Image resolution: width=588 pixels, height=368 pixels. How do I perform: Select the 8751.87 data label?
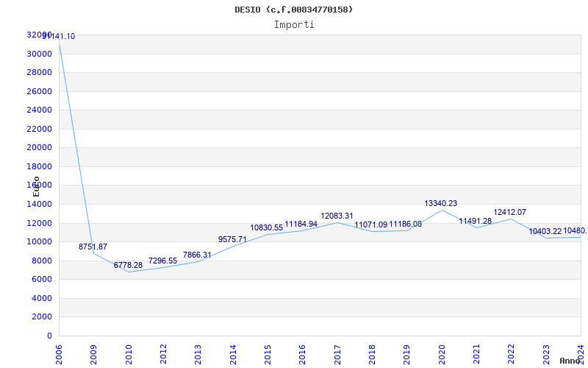(x=93, y=247)
